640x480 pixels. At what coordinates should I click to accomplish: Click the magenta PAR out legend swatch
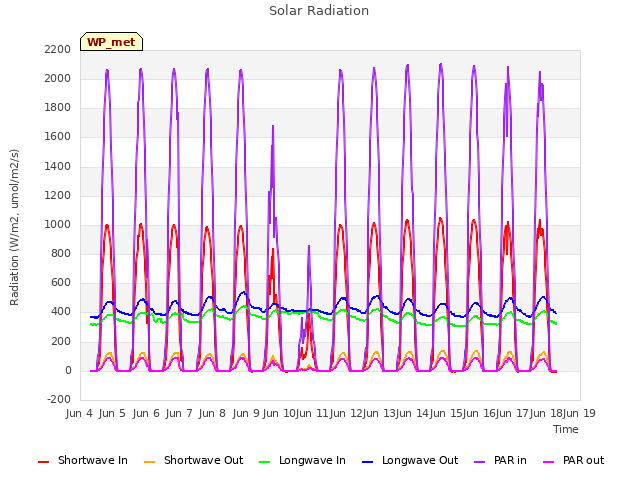(549, 462)
